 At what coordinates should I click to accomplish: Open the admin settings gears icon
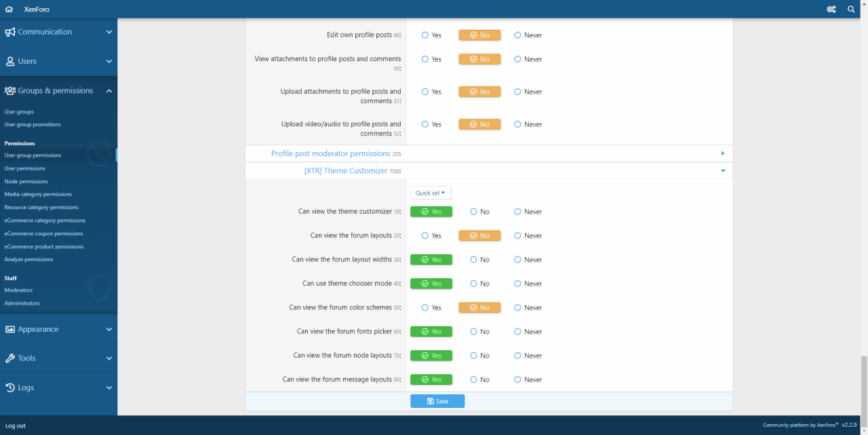pos(831,10)
